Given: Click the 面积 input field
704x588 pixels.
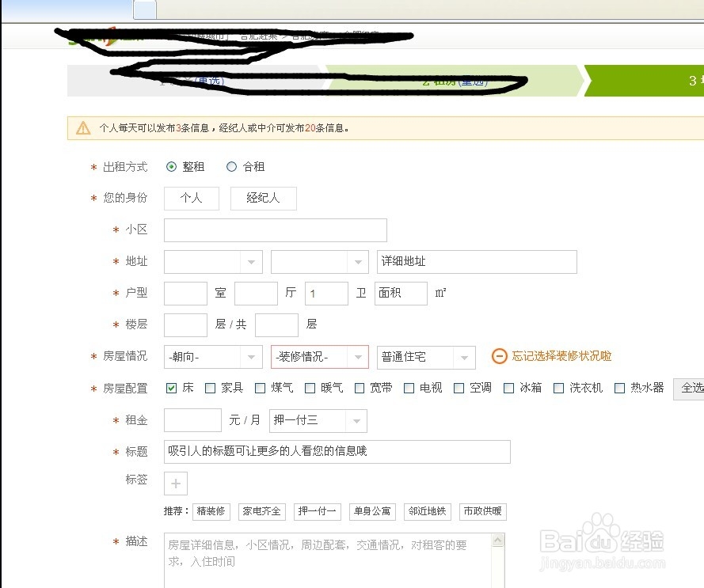Looking at the screenshot, I should point(401,294).
